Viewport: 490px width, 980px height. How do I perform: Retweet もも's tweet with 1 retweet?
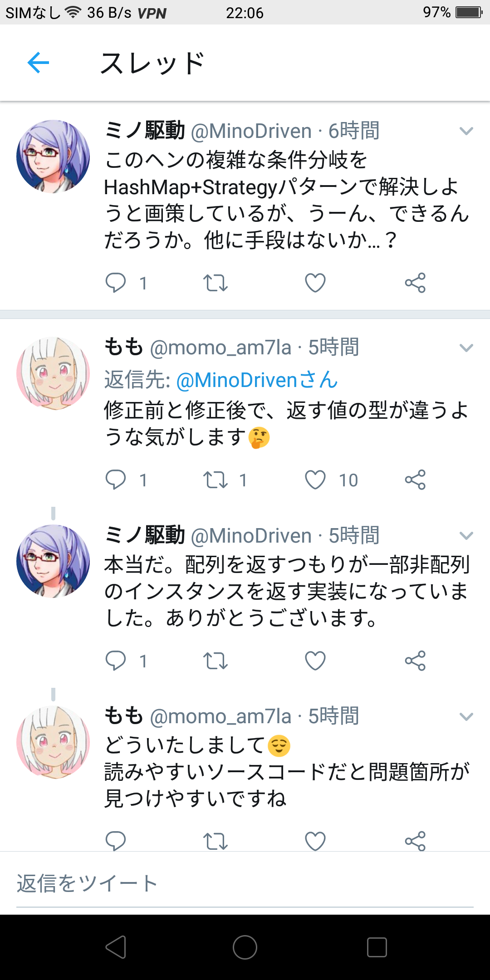coord(215,480)
